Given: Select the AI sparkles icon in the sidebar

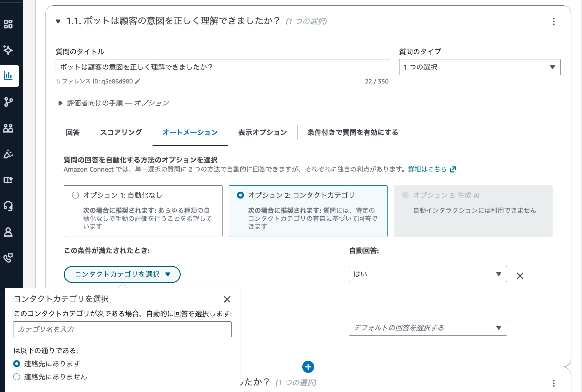Looking at the screenshot, I should [x=9, y=50].
